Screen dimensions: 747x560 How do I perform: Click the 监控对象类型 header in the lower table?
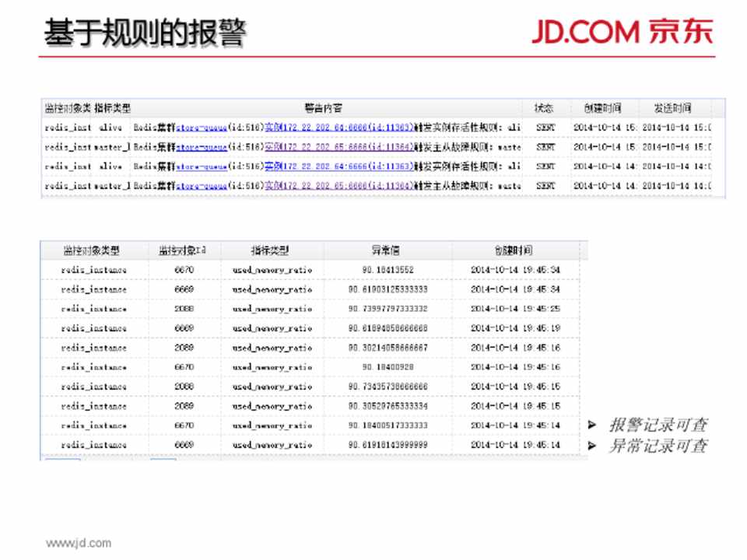[93, 250]
